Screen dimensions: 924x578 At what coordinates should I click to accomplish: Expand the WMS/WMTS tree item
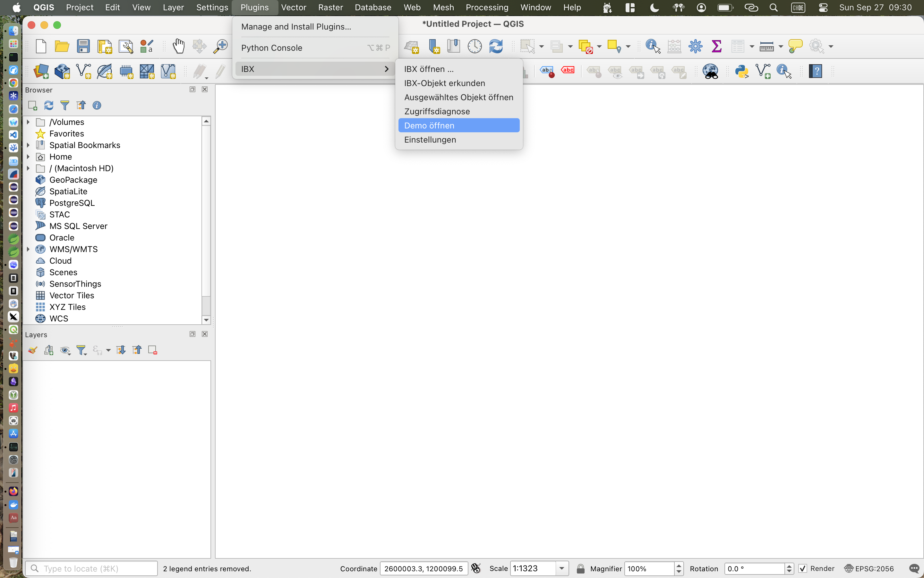pos(28,249)
